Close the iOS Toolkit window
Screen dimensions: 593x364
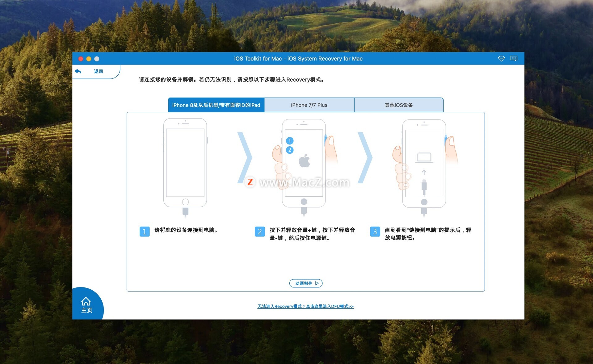81,59
